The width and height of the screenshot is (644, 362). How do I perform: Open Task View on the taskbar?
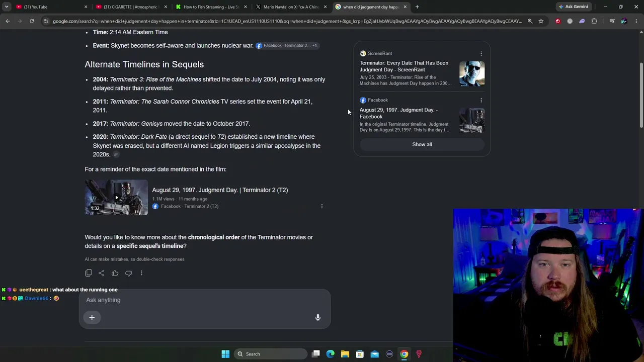point(316,354)
